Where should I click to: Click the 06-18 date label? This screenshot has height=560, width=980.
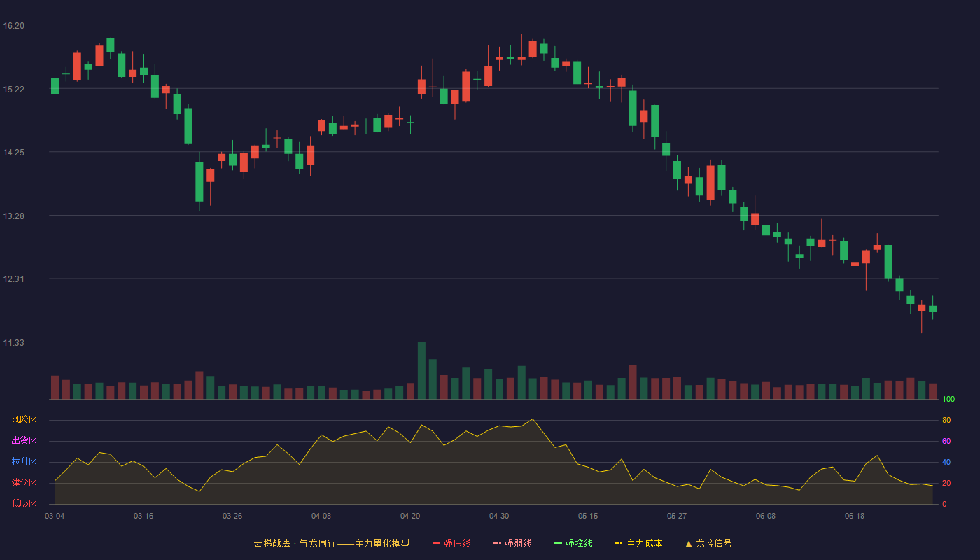pyautogui.click(x=855, y=516)
